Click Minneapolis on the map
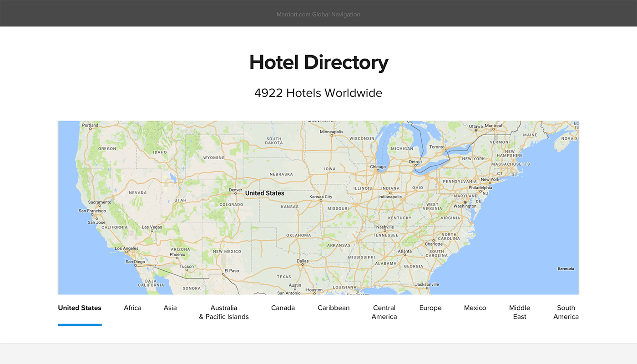 (332, 132)
